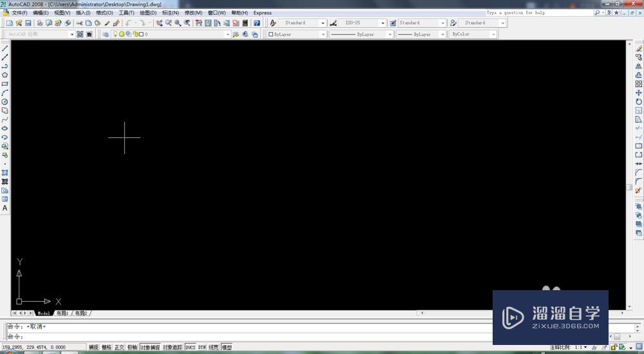Toggle 极轴 polar tracking in status bar

tap(132, 348)
